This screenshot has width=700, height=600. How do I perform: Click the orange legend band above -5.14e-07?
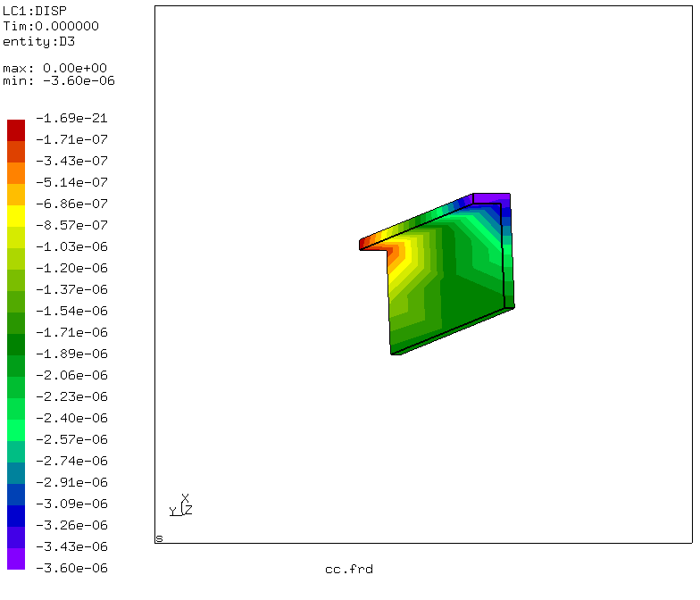16,173
